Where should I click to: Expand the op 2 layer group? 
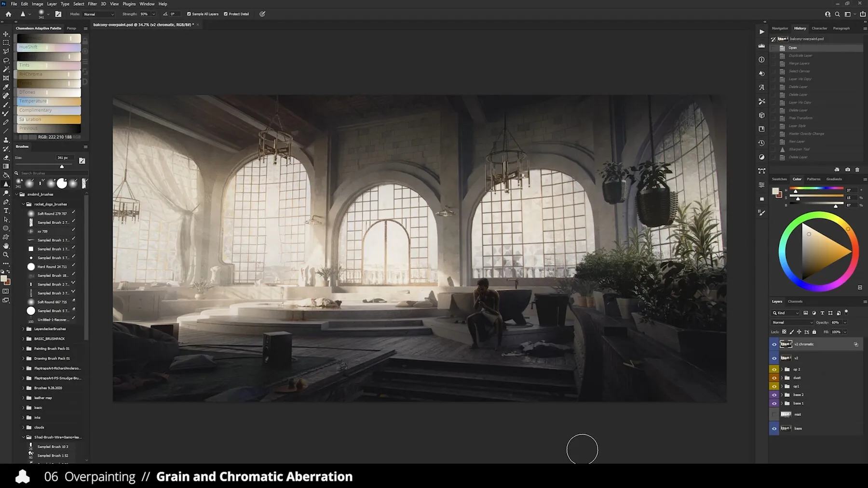pos(782,369)
